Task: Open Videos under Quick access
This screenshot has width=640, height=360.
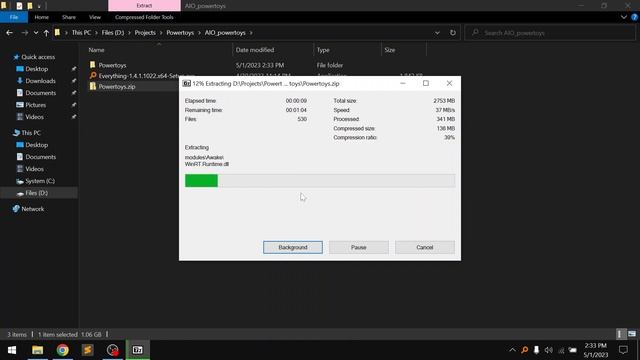Action: pyautogui.click(x=34, y=117)
